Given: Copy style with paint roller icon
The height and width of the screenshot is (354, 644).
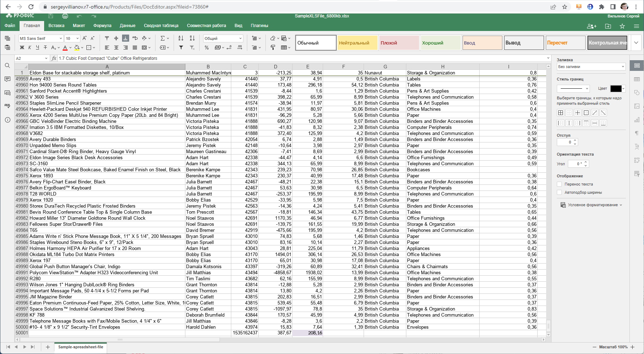Looking at the screenshot, I should [273, 47].
